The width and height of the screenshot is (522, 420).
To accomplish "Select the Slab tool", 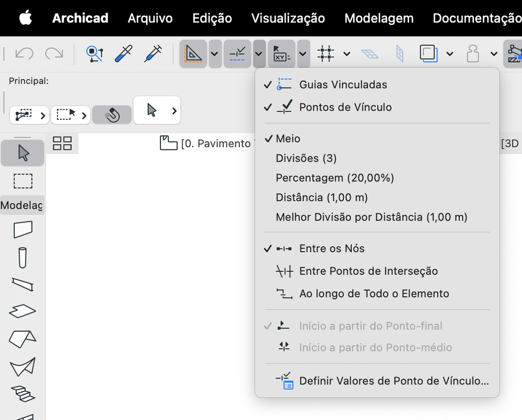I will 22,311.
